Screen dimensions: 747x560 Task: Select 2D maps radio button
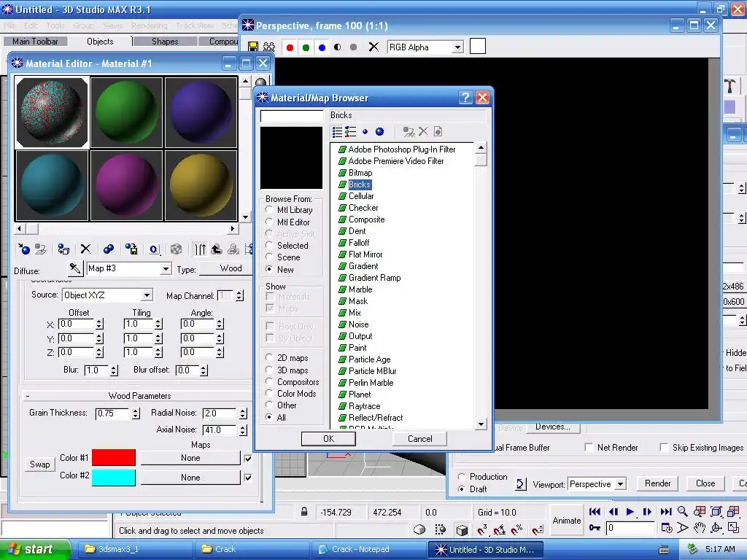269,357
